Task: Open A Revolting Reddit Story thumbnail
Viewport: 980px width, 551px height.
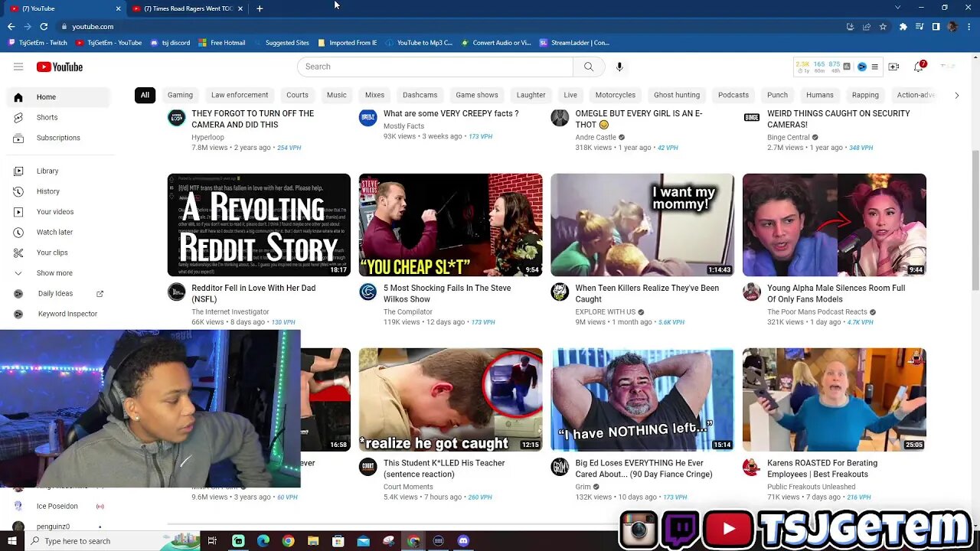Action: click(x=259, y=225)
